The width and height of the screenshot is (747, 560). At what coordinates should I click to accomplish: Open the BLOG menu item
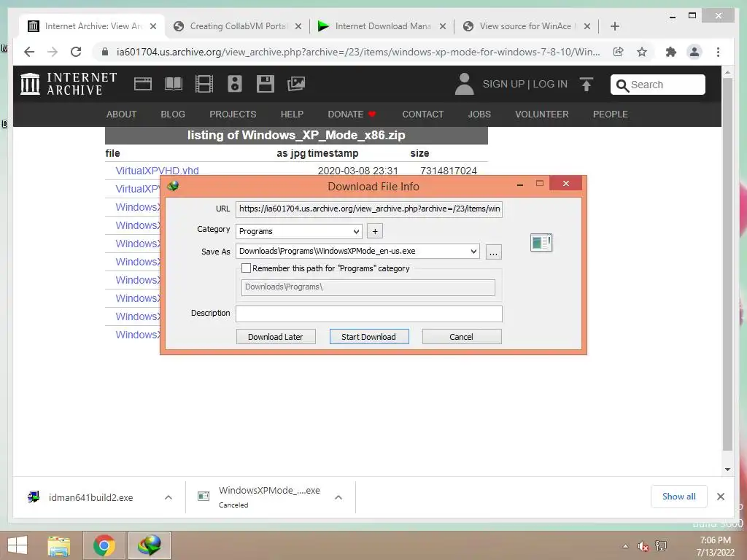(173, 114)
